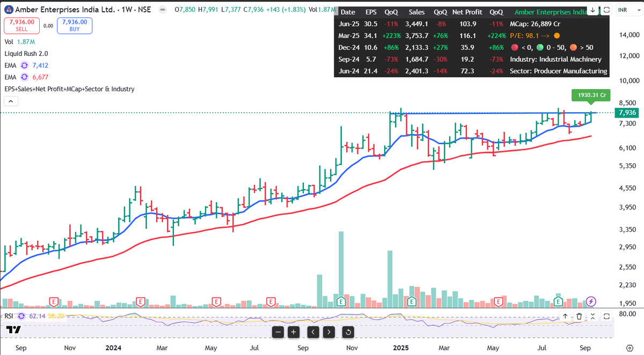Click the 1930.31 Cr green label
This screenshot has width=644, height=355.
point(592,95)
